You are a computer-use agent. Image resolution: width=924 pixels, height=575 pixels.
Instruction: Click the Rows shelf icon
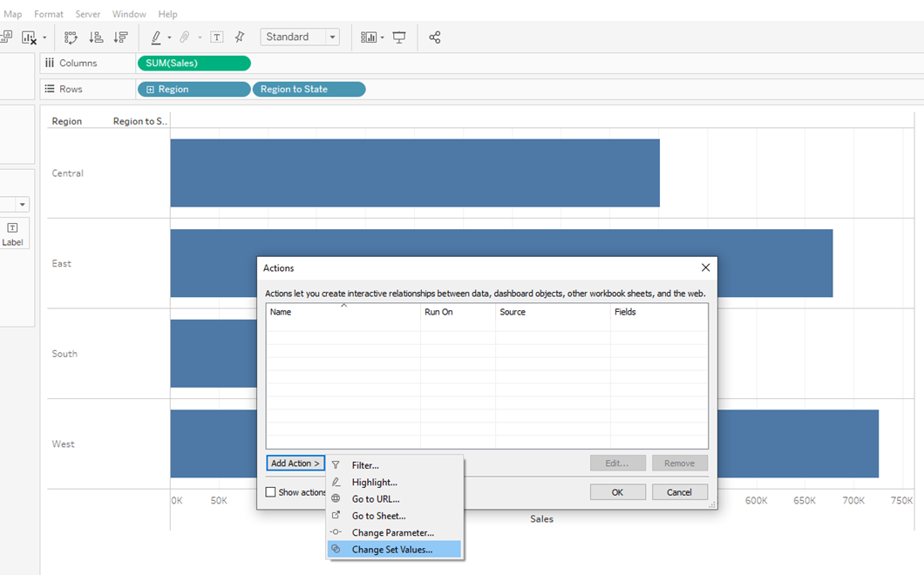(x=50, y=89)
